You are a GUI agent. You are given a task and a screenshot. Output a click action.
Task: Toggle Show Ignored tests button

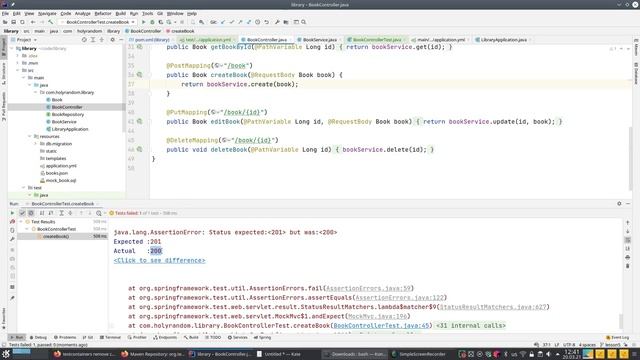point(31,213)
